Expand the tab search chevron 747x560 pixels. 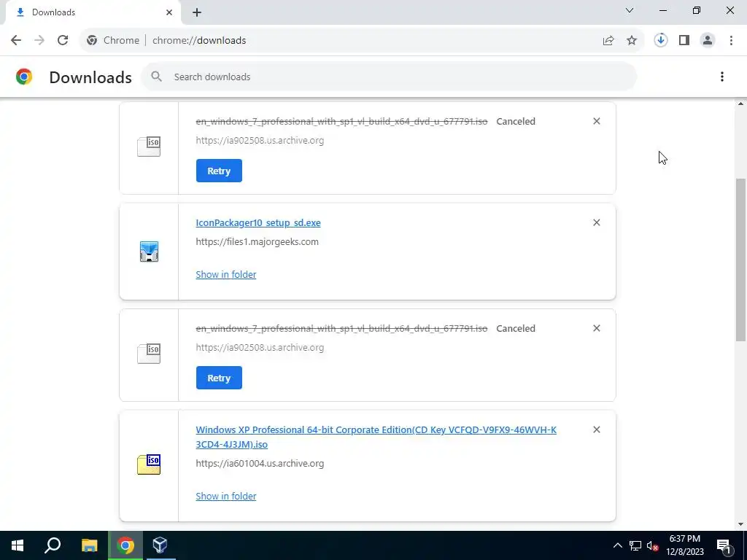[x=630, y=10]
